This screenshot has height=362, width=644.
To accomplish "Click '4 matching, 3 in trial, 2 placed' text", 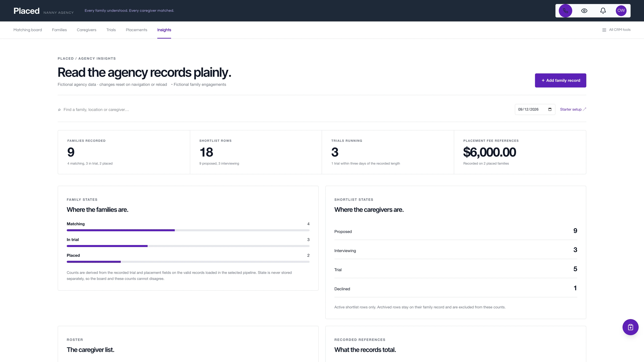I will (x=90, y=163).
